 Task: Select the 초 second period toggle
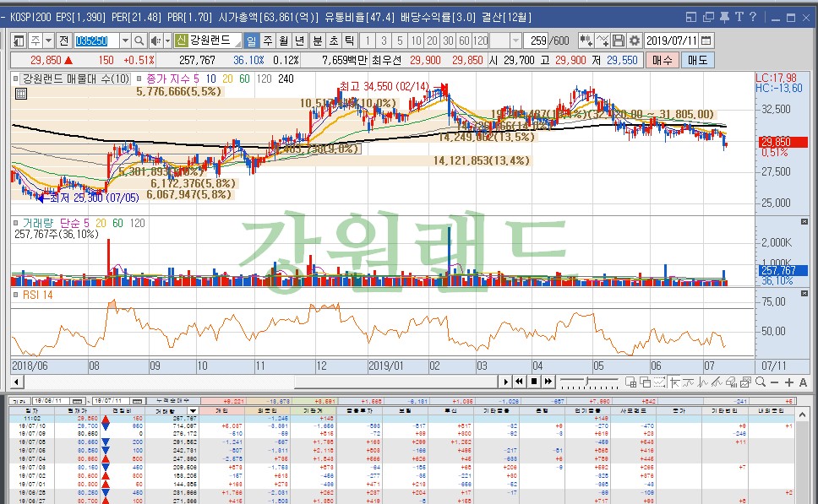click(334, 41)
